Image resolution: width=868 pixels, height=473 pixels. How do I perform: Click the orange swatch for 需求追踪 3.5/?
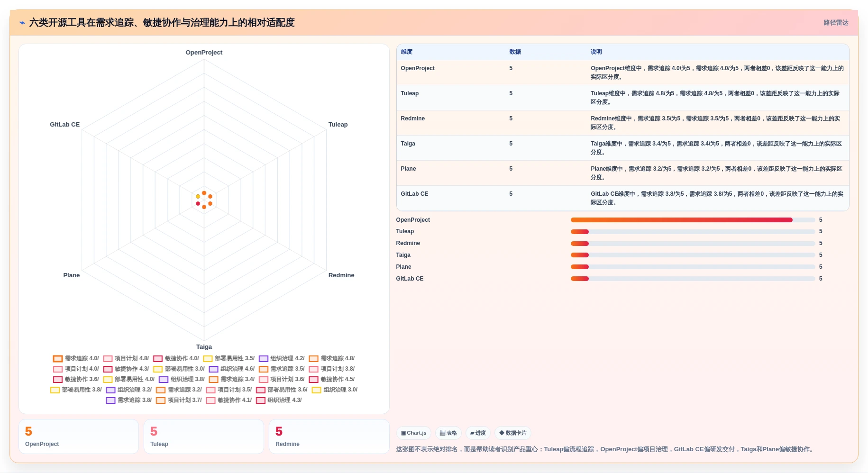(x=264, y=369)
